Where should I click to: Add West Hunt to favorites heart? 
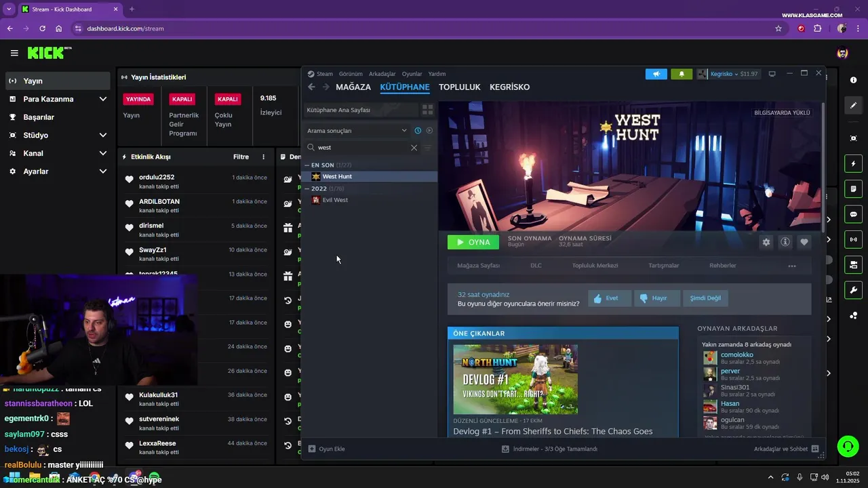click(x=804, y=242)
